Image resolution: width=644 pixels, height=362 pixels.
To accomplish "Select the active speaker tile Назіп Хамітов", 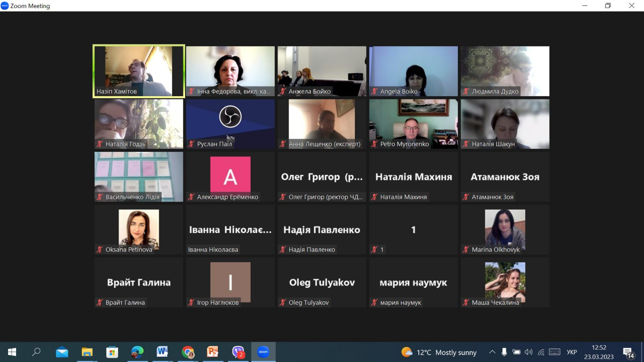I will pos(139,71).
